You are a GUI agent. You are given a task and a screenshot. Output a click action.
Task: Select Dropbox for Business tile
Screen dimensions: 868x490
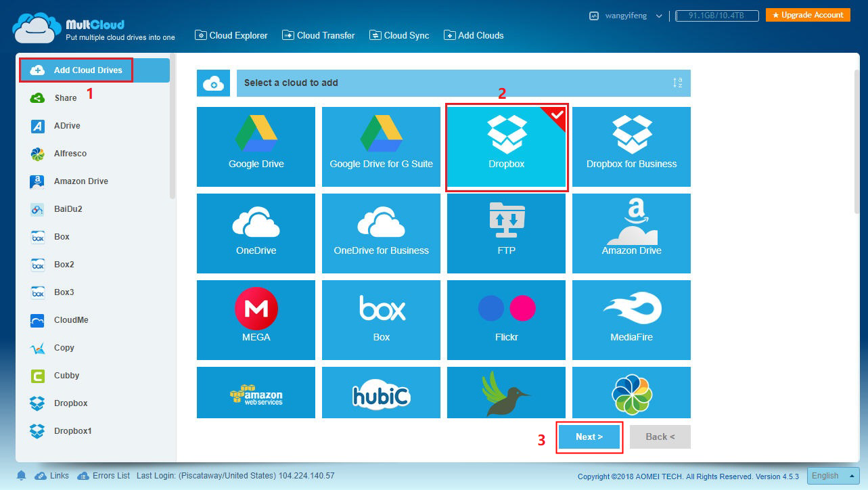point(631,147)
